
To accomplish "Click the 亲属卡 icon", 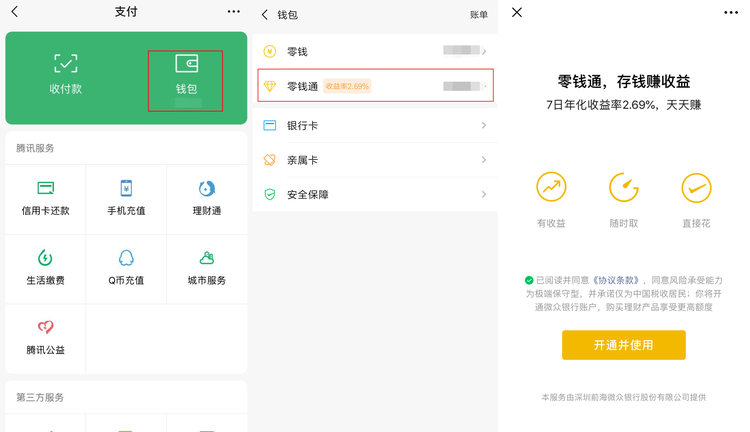I will (x=270, y=160).
